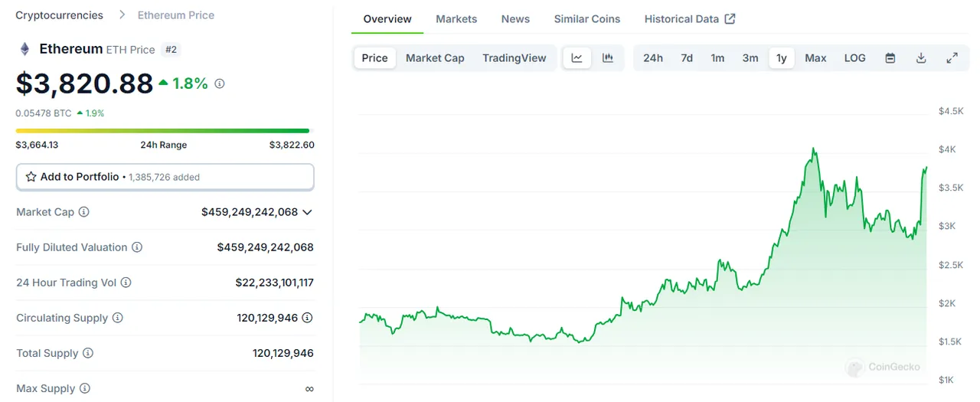Click the price chart peak near $4K
Image resolution: width=980 pixels, height=402 pixels.
tap(813, 150)
